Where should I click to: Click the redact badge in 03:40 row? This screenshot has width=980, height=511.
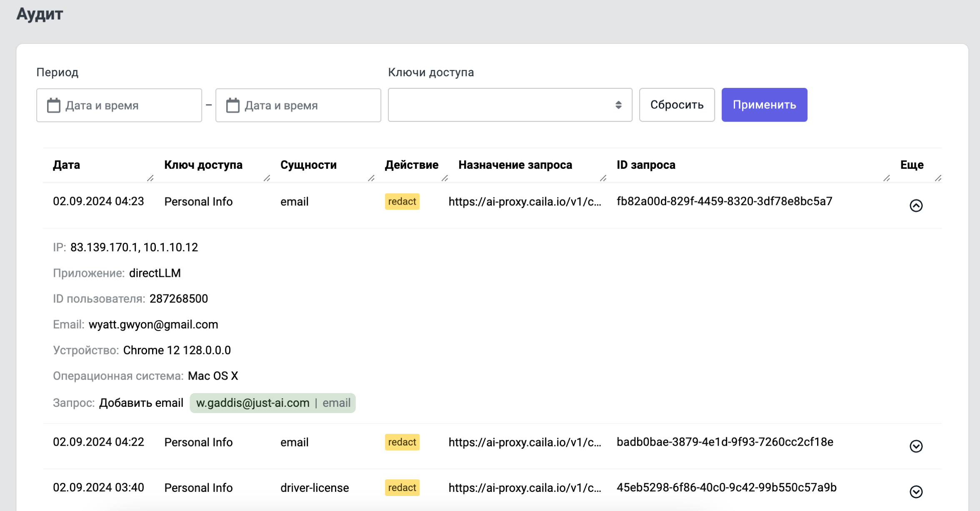(402, 488)
